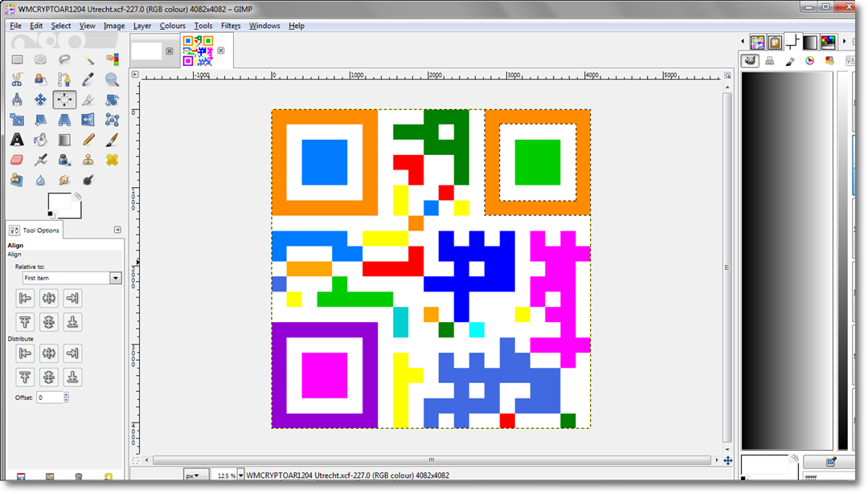Select the Dodge/Burn tool

[88, 180]
